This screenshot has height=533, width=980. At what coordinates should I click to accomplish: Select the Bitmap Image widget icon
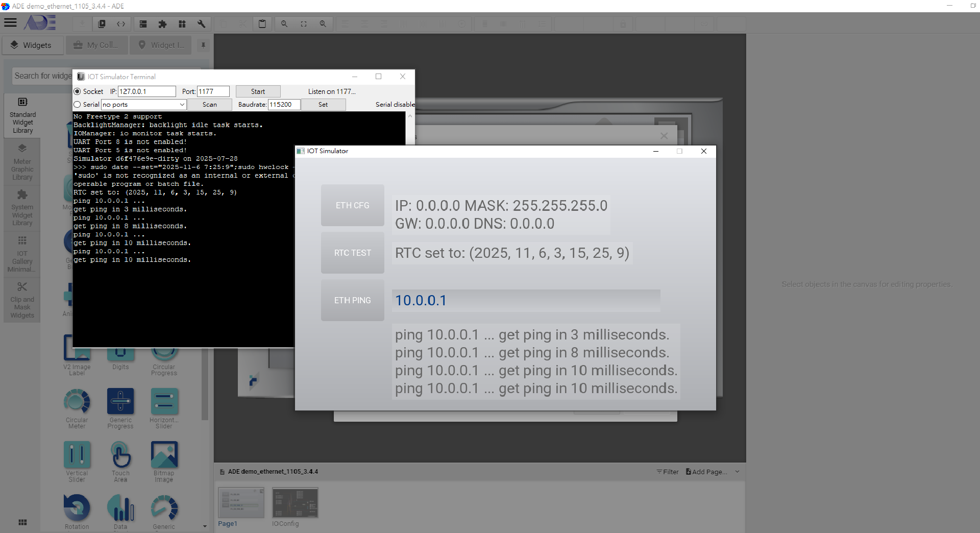[164, 454]
